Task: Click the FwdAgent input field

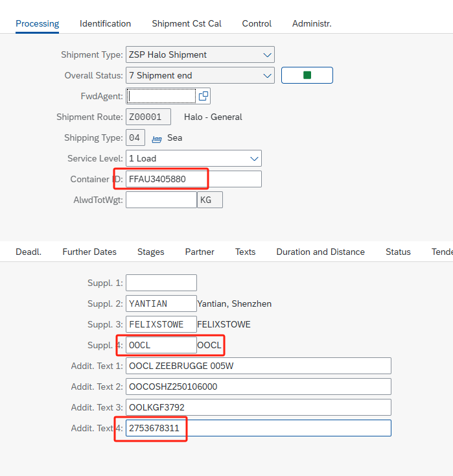Action: [161, 96]
